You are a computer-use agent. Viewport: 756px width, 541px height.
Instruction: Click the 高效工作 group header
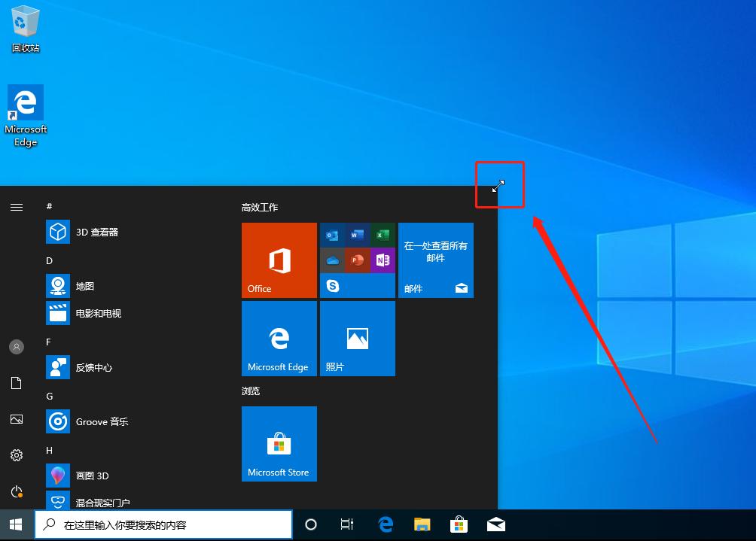260,207
